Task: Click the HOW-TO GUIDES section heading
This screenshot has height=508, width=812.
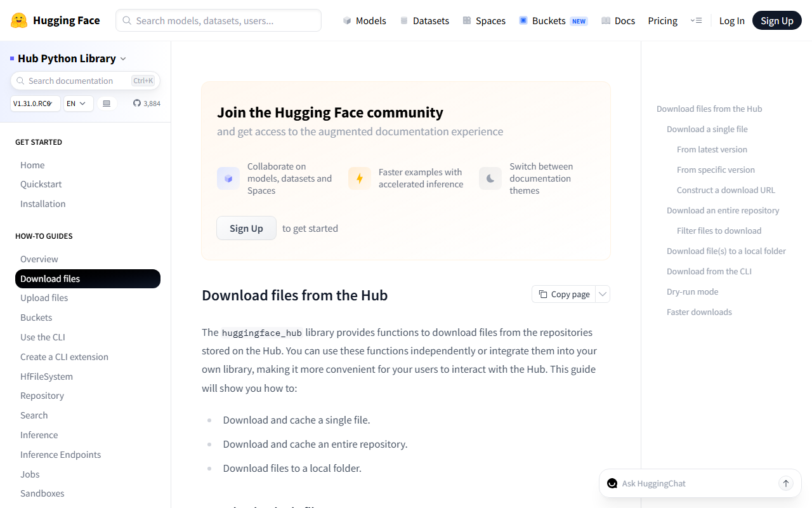Action: click(44, 236)
